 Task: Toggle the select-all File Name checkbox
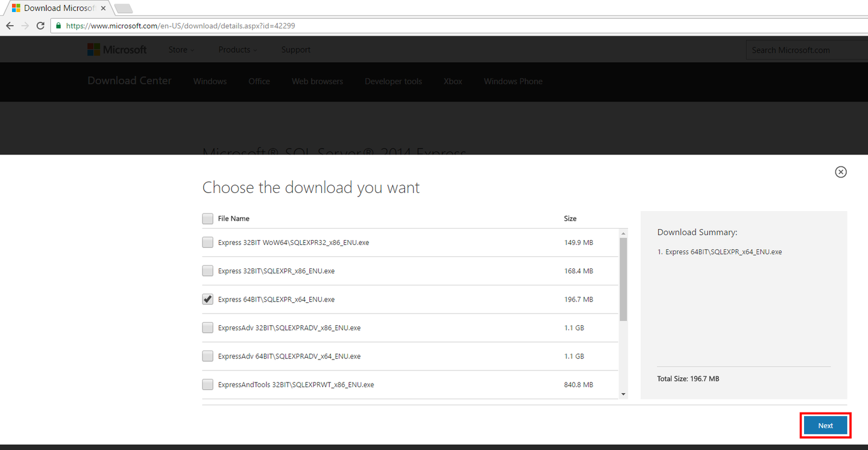207,218
